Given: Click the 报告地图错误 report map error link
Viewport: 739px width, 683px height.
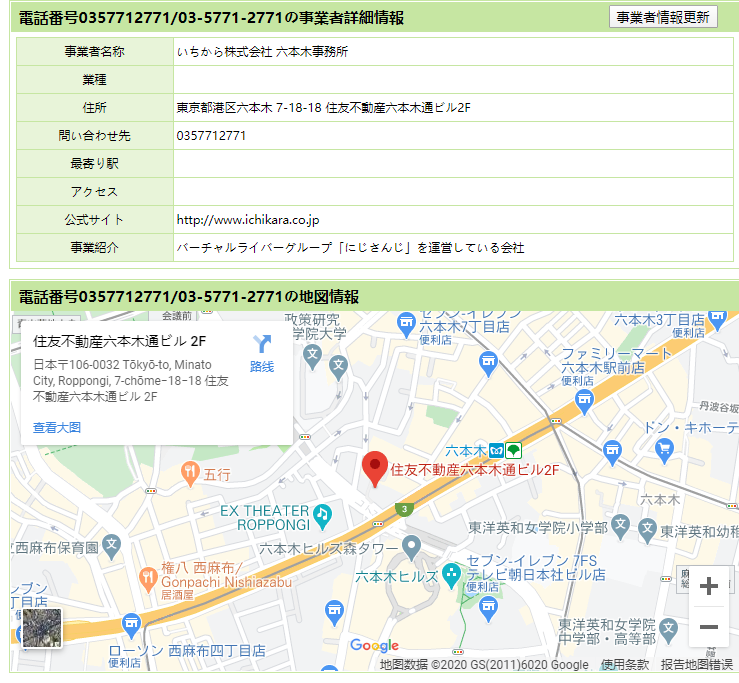Looking at the screenshot, I should [x=697, y=665].
